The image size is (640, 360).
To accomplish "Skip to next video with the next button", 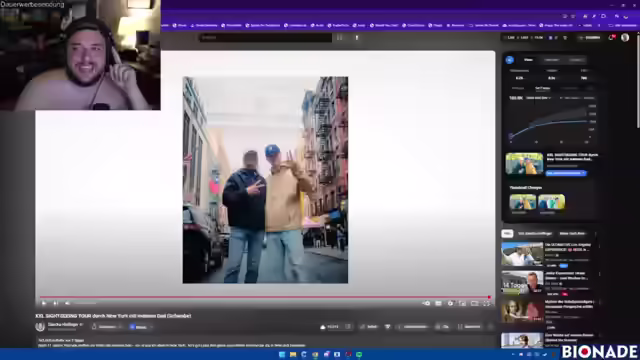I will pos(56,303).
